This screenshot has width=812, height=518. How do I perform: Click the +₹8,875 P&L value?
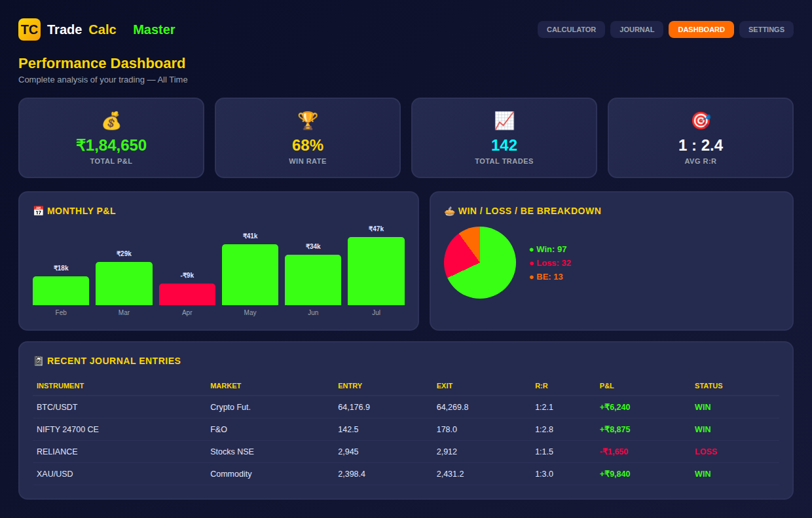615,430
